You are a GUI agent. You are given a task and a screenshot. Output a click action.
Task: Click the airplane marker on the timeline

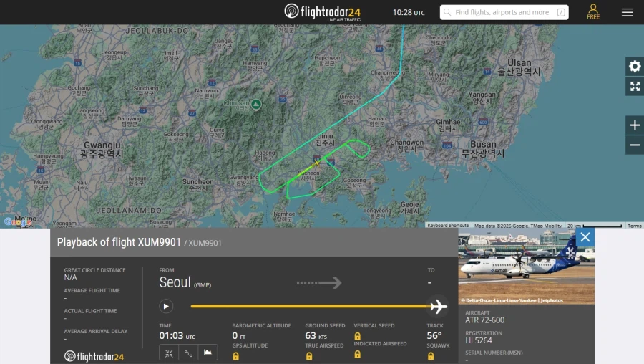[x=438, y=307]
